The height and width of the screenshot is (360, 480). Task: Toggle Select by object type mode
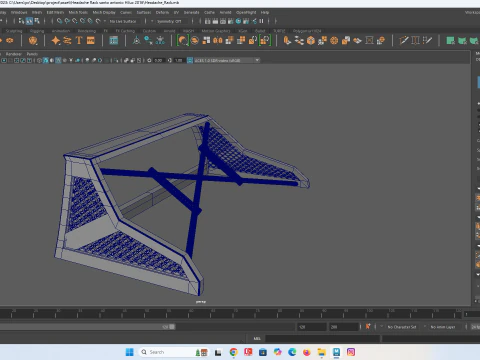(29, 21)
